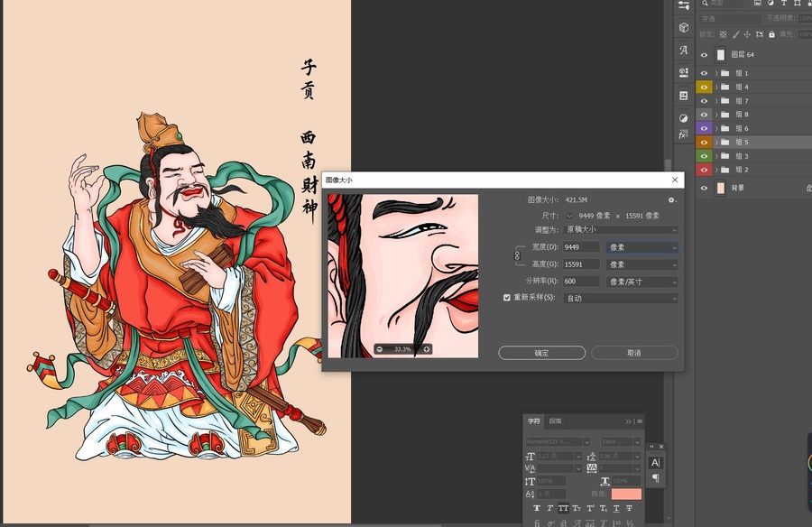
Task: Apply Subscript text style
Action: click(x=604, y=508)
